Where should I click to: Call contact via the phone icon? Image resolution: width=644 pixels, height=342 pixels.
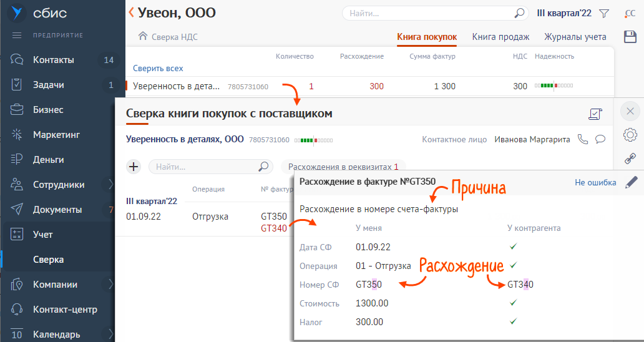tap(582, 139)
